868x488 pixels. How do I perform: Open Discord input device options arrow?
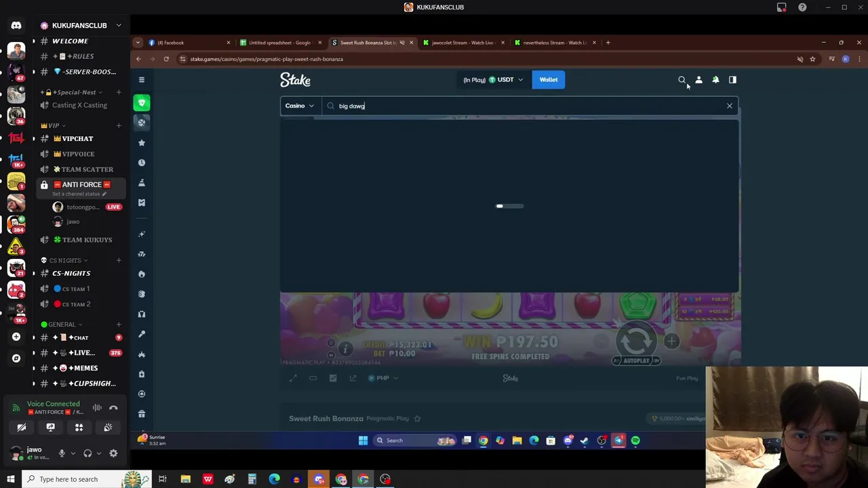tap(73, 453)
